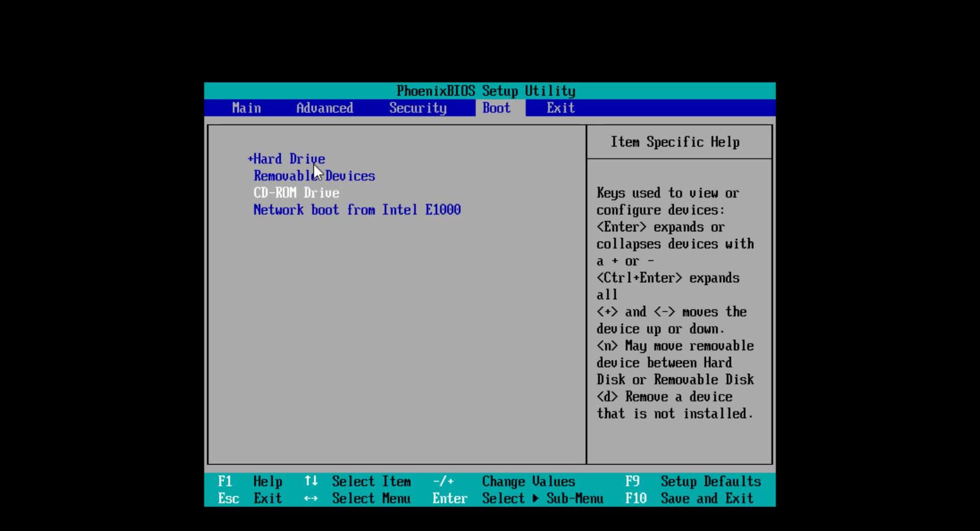Image resolution: width=980 pixels, height=531 pixels.
Task: Click F1 Help in footer
Action: (250, 481)
